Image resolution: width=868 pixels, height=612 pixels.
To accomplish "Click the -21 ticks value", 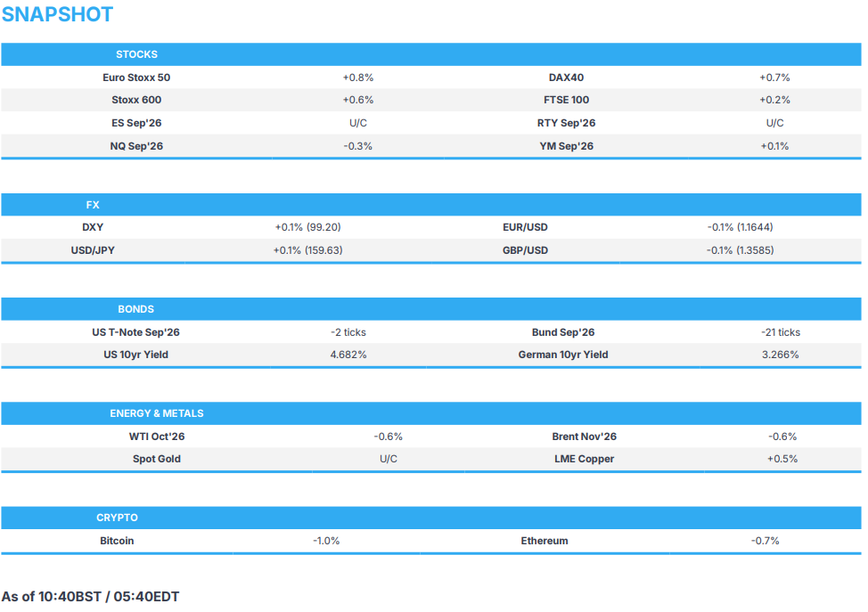I will click(x=780, y=332).
